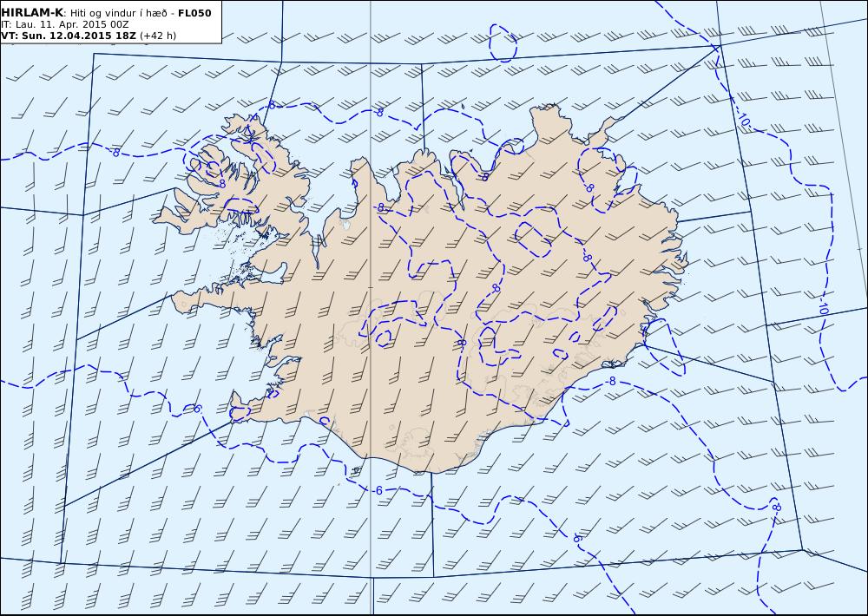Click the "-6" label below Iceland's south coast
Image resolution: width=868 pixels, height=616 pixels.
pos(378,490)
